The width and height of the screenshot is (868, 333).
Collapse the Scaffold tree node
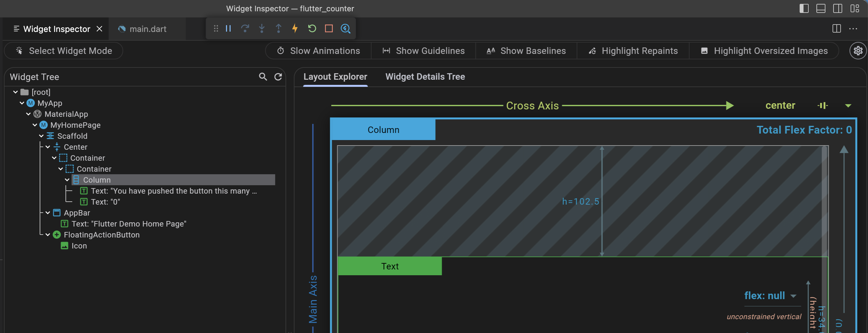[41, 136]
